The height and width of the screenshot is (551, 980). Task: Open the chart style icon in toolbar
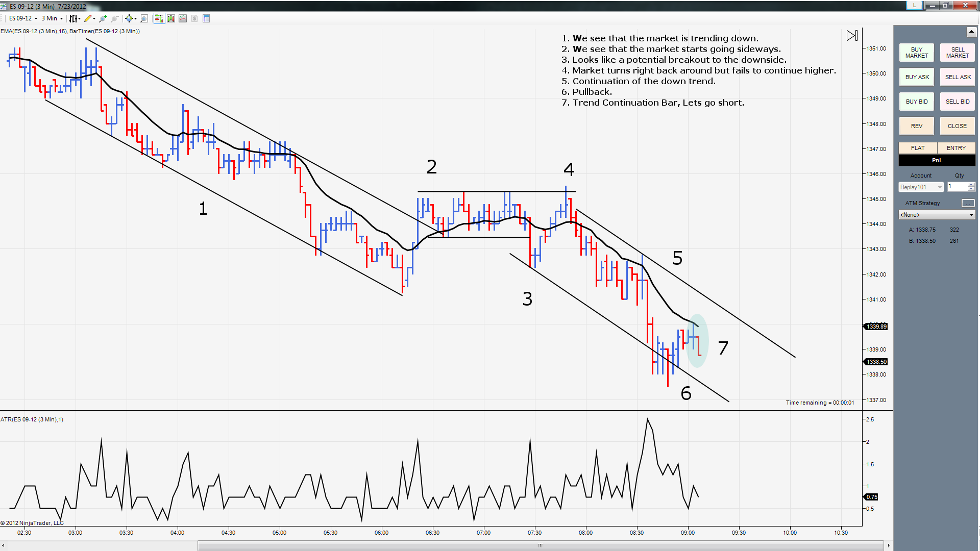tap(73, 18)
